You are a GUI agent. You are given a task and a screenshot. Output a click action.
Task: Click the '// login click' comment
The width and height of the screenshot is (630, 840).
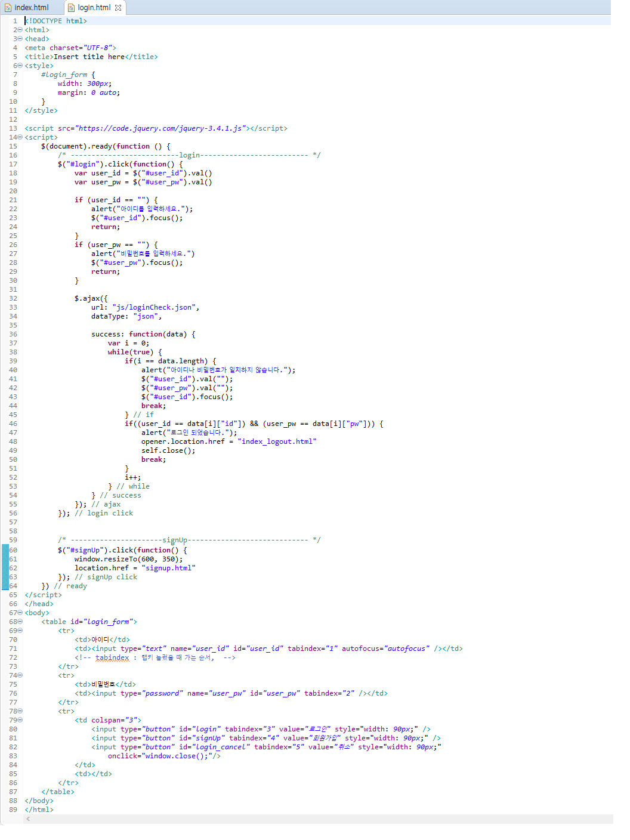pos(104,513)
